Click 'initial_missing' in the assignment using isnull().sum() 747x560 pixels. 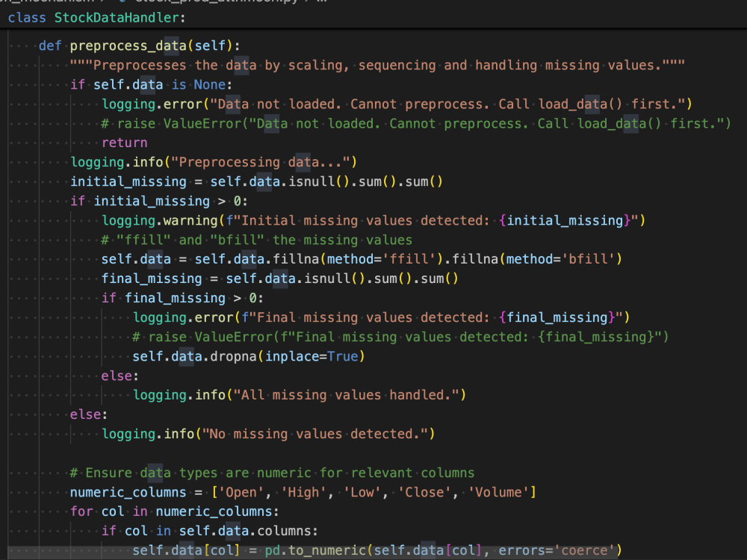(128, 182)
